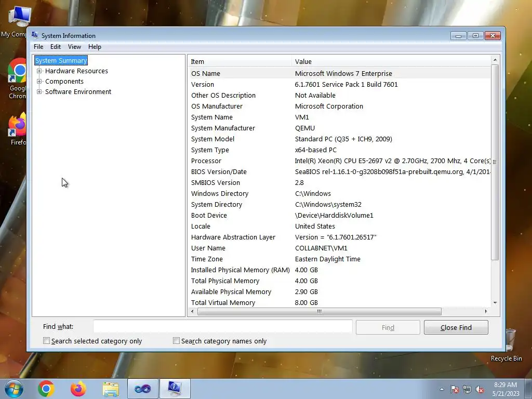Expand the Components node
The image size is (532, 399).
(39, 82)
